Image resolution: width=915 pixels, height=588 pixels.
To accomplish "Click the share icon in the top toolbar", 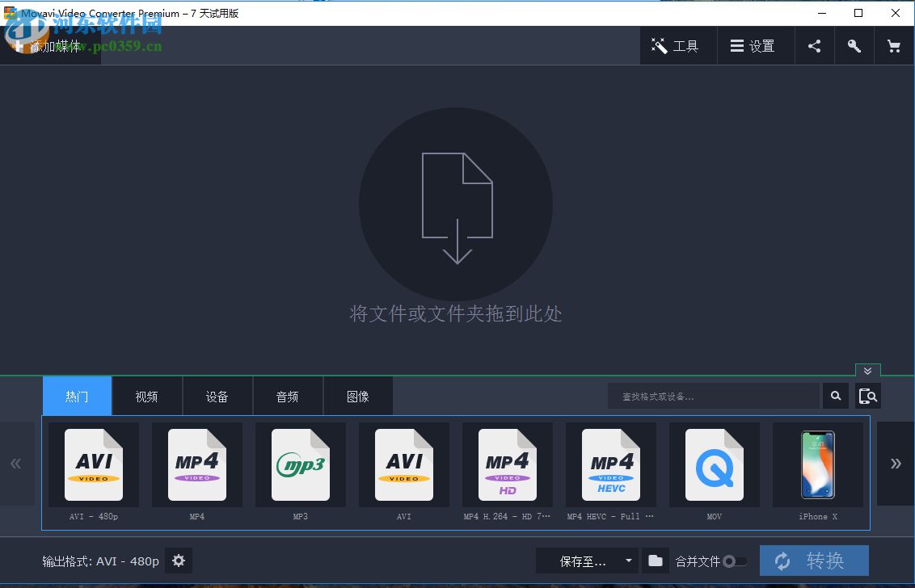I will (x=814, y=46).
